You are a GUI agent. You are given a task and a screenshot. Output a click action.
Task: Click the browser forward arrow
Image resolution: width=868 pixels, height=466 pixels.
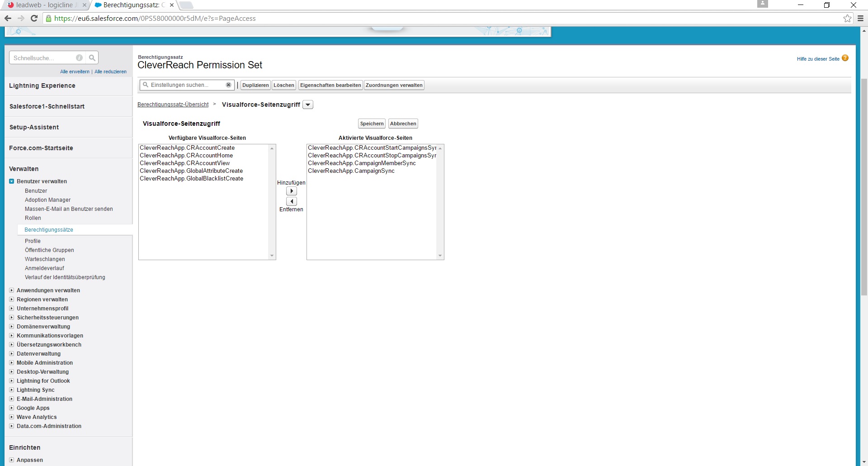21,18
